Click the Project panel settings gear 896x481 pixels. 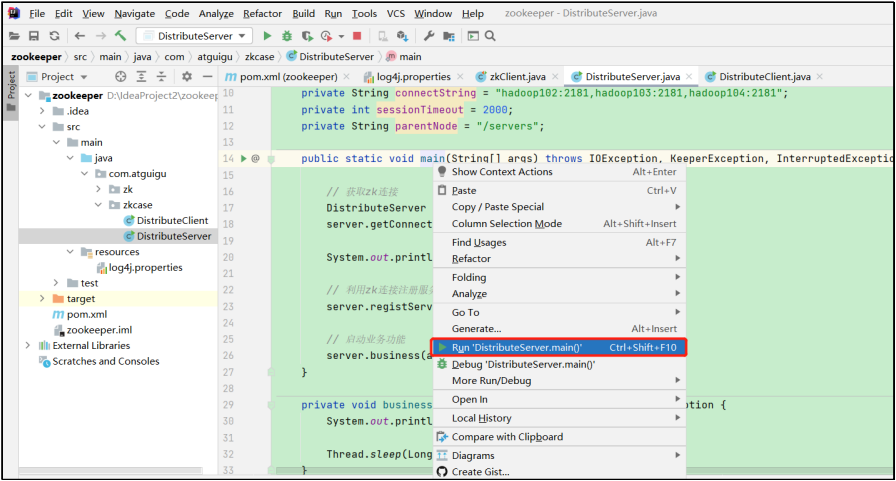click(x=186, y=76)
